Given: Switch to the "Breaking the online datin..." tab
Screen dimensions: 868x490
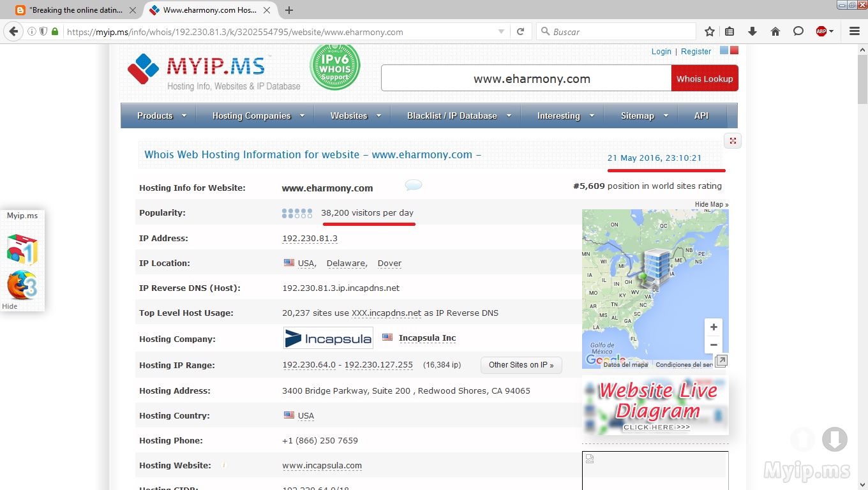Looking at the screenshot, I should (76, 10).
